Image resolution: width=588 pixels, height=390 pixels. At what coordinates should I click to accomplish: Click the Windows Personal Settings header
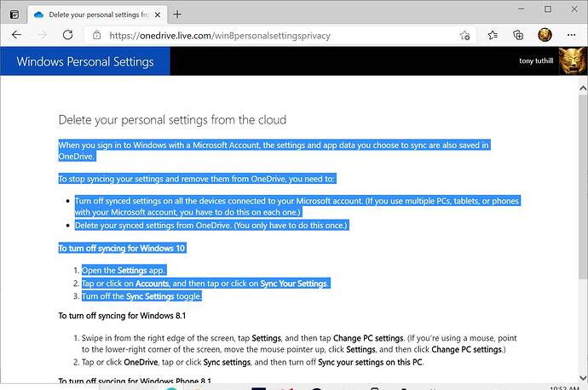point(85,61)
